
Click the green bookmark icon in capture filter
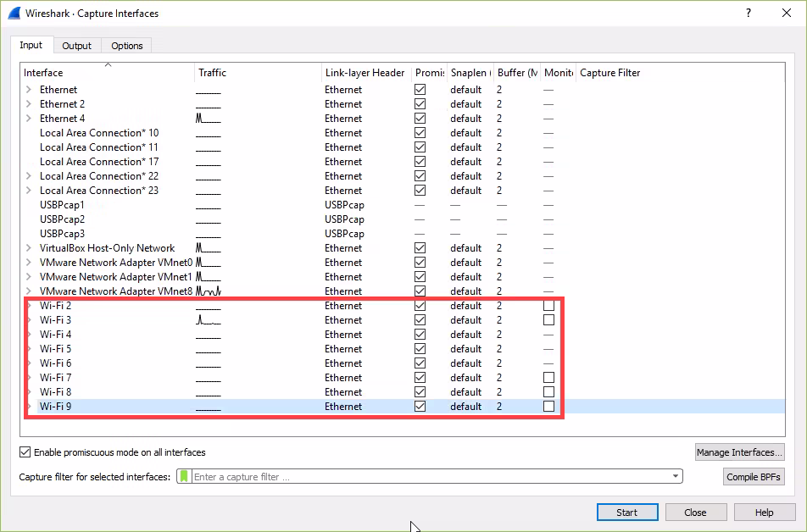point(184,476)
